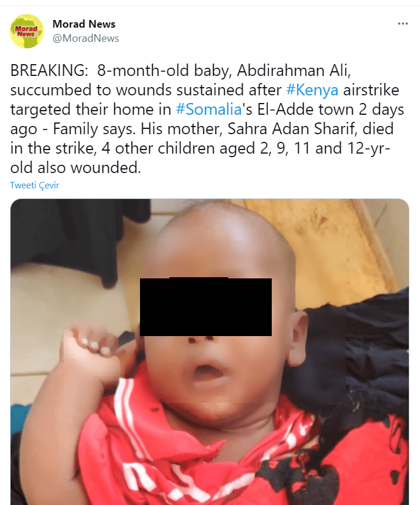Click the black censor bar on the photo

[x=206, y=307]
